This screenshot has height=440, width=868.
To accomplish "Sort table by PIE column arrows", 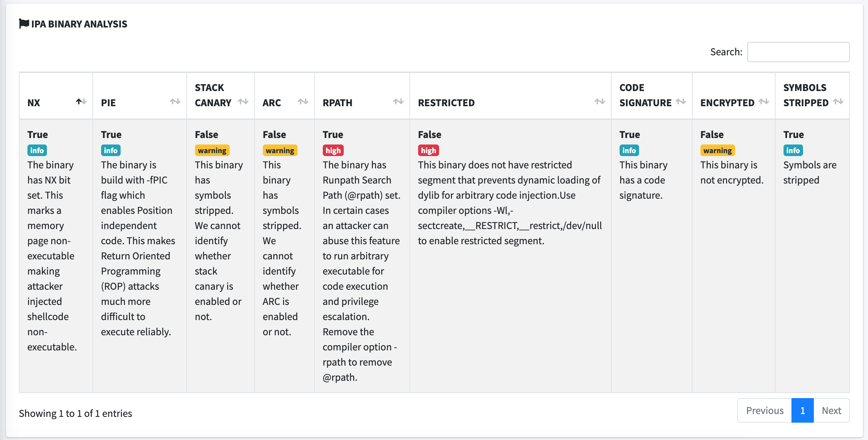I will (x=175, y=102).
